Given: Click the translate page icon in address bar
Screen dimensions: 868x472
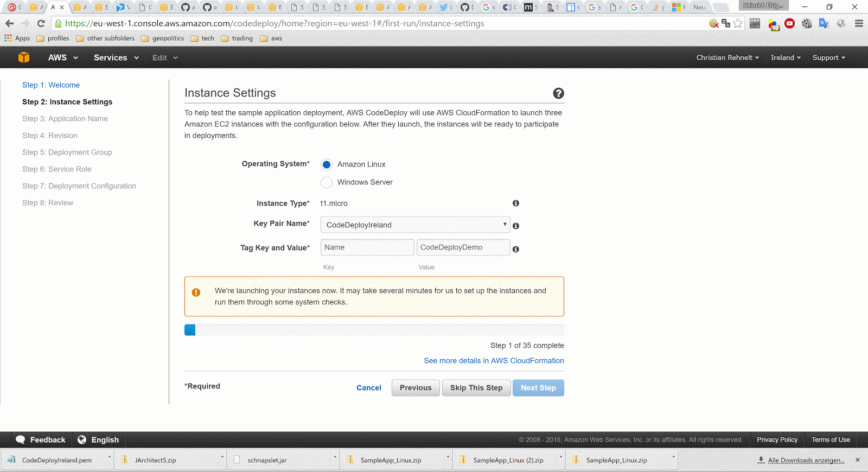Looking at the screenshot, I should 726,23.
